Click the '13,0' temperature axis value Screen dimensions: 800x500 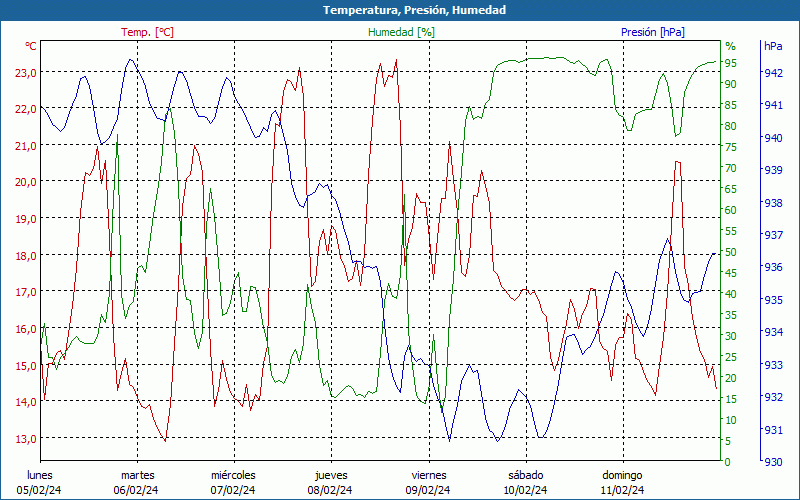[x=26, y=438]
